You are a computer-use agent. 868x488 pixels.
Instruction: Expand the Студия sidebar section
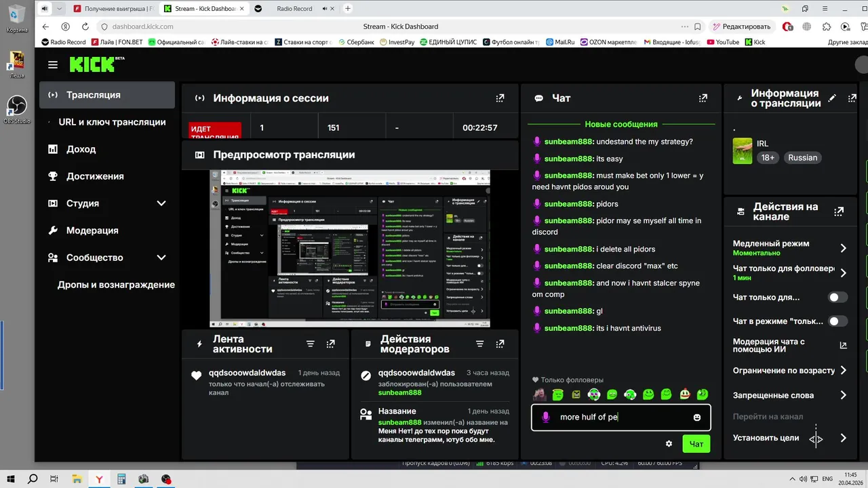pos(161,203)
